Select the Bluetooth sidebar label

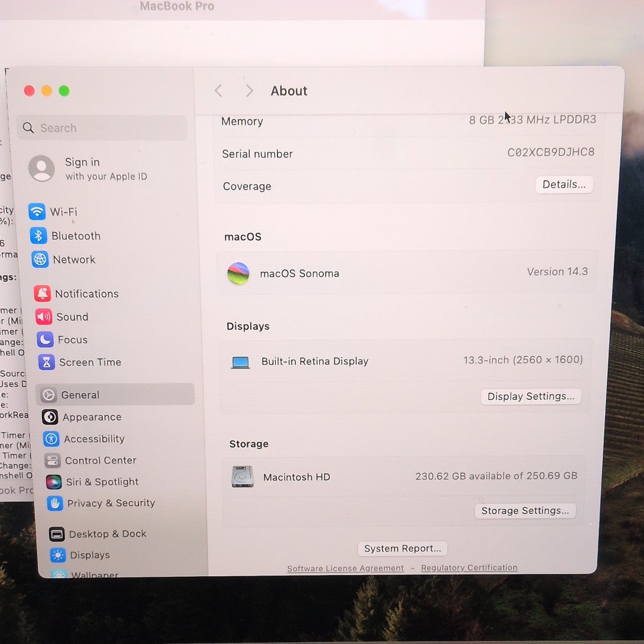coord(76,236)
